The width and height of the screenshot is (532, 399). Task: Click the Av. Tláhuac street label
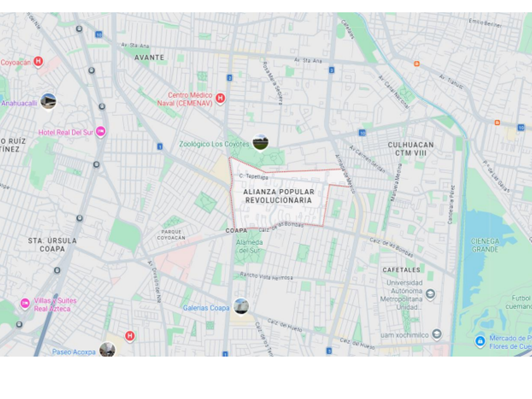452,82
